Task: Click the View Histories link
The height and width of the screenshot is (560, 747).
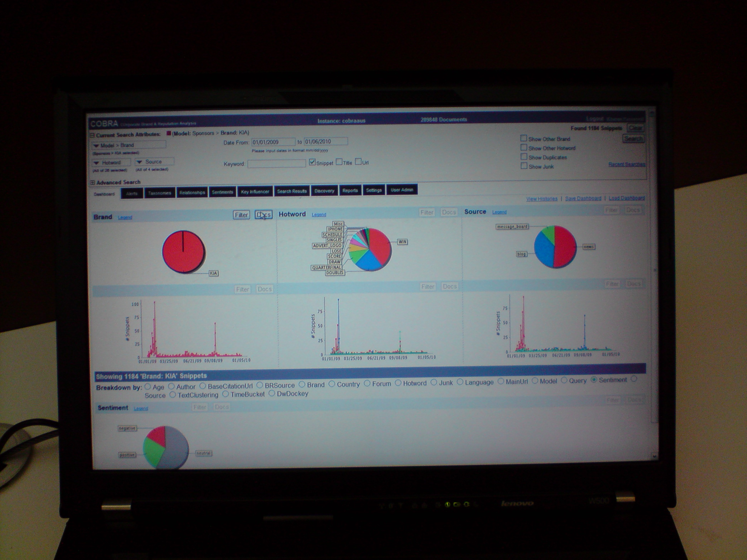Action: tap(542, 199)
